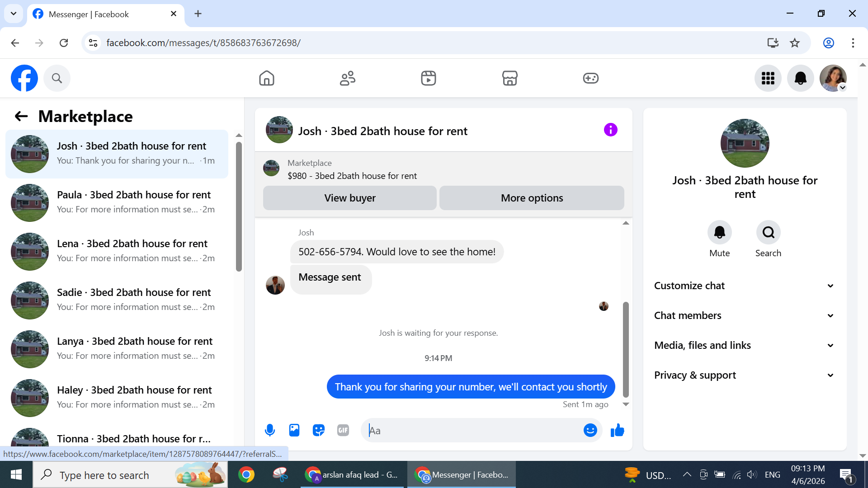Open Chrome profile icon

click(829, 43)
